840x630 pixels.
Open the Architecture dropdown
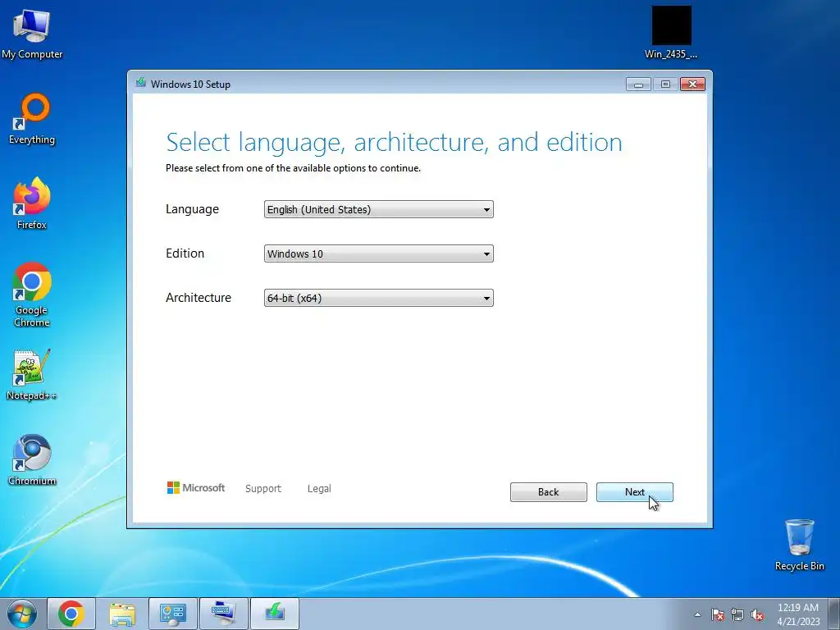pyautogui.click(x=379, y=298)
